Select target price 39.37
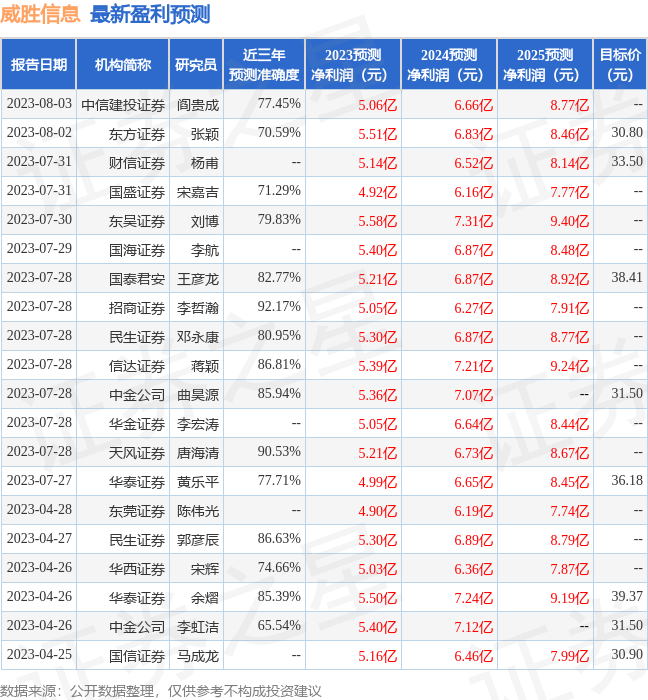This screenshot has height=700, width=648. click(x=627, y=597)
